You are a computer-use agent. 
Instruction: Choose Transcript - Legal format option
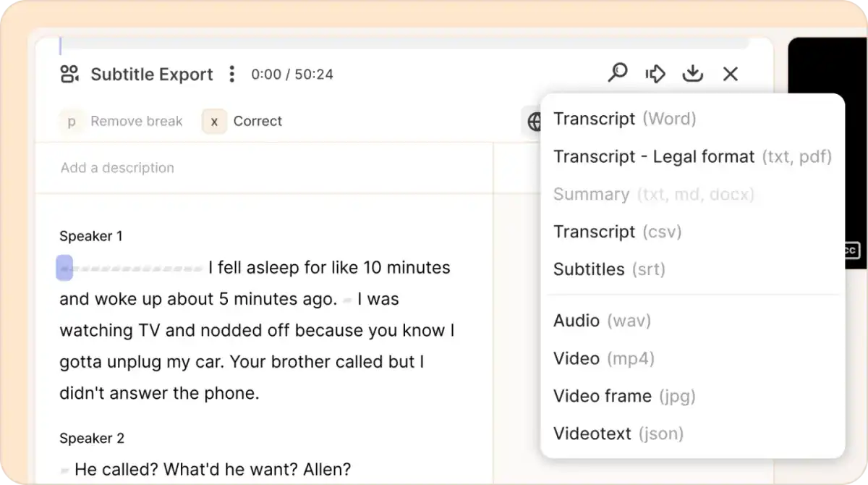(692, 156)
